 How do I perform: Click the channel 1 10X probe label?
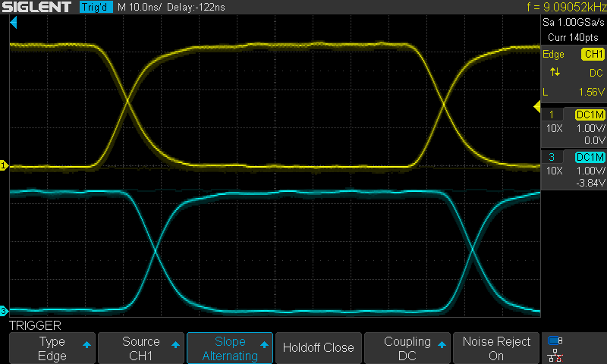click(x=554, y=128)
